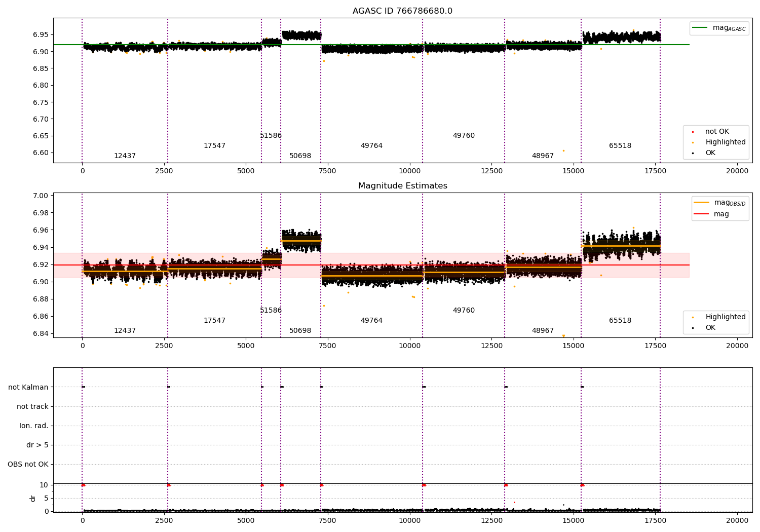The width and height of the screenshot is (760, 532).
Task: Click obsid label 17547 in the top plot
Action: point(214,146)
